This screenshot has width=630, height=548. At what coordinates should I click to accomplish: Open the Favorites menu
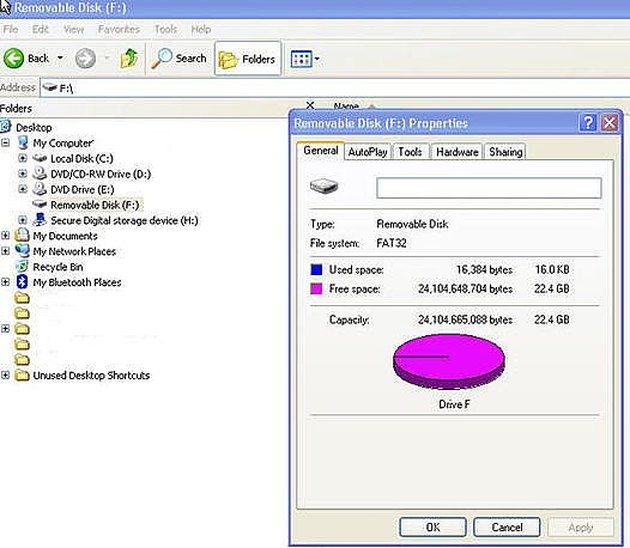pos(119,29)
